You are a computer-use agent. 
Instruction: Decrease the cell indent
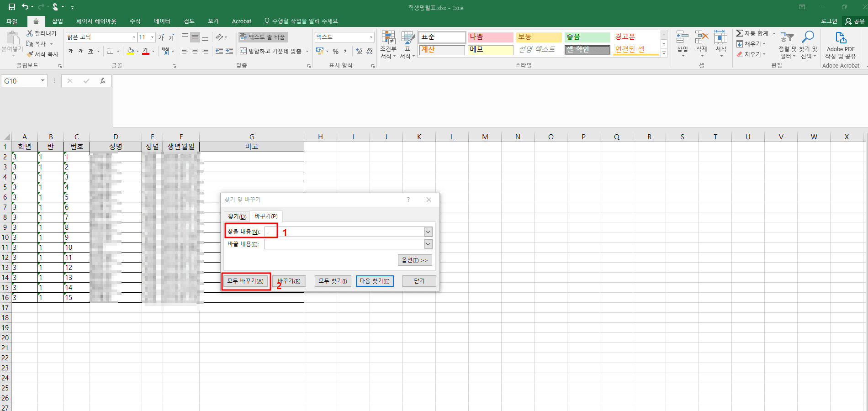pyautogui.click(x=219, y=51)
